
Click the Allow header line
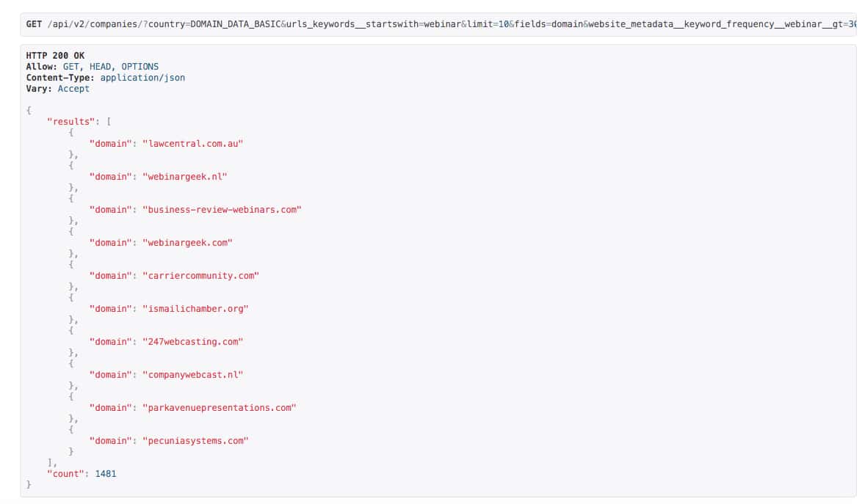coord(92,67)
